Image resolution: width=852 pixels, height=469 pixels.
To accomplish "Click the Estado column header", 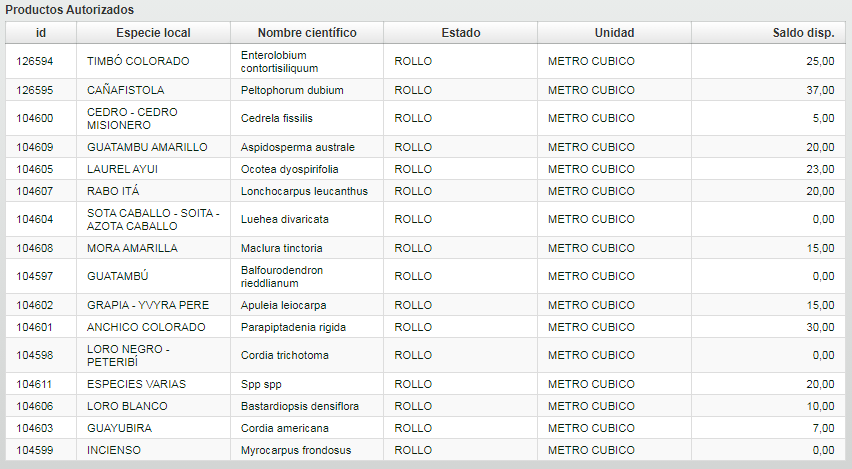I will 461,33.
